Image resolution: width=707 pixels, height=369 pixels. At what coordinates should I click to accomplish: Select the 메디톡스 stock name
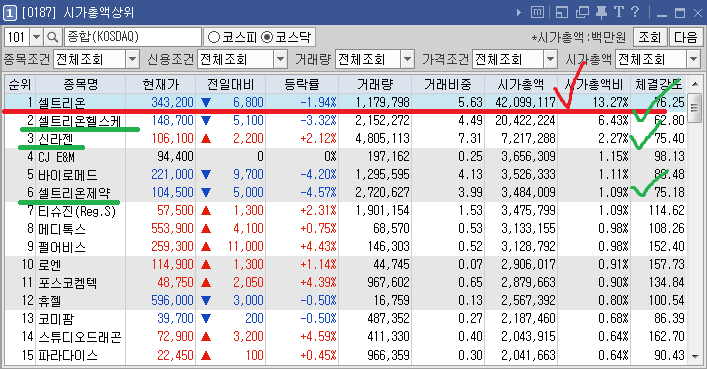click(62, 229)
